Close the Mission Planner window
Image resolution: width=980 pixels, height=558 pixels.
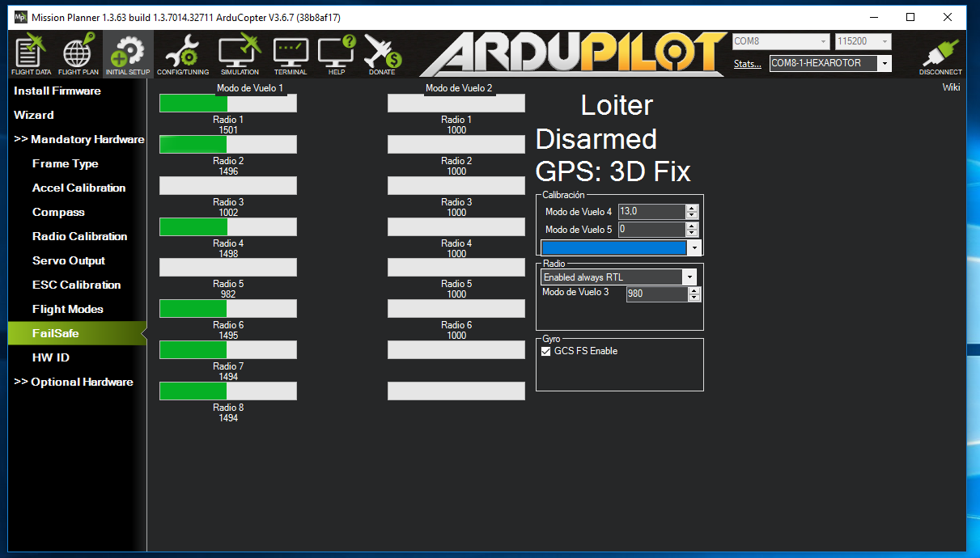pos(948,17)
